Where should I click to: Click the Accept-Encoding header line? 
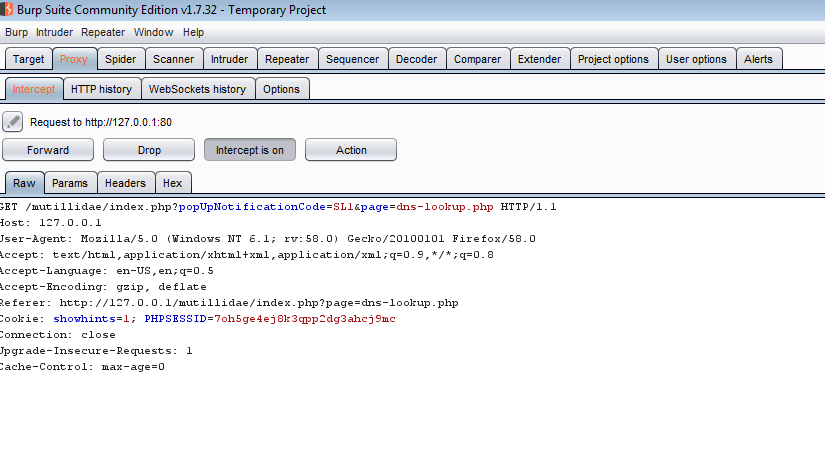coord(103,287)
